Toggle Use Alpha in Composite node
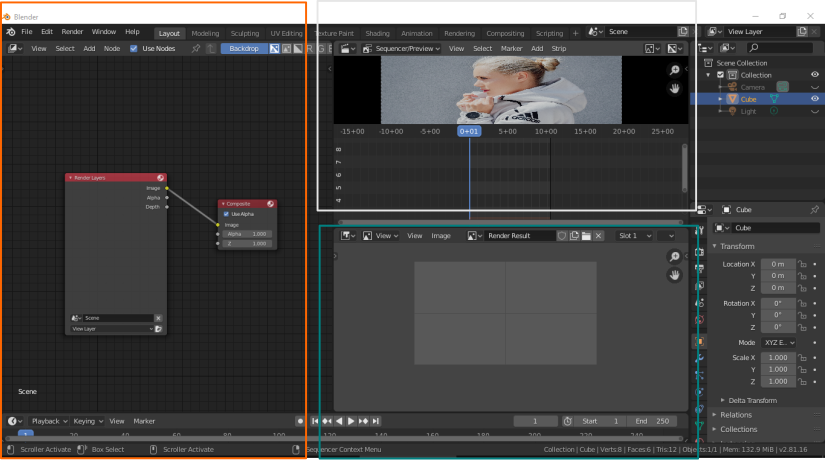The image size is (825, 474). 226,214
